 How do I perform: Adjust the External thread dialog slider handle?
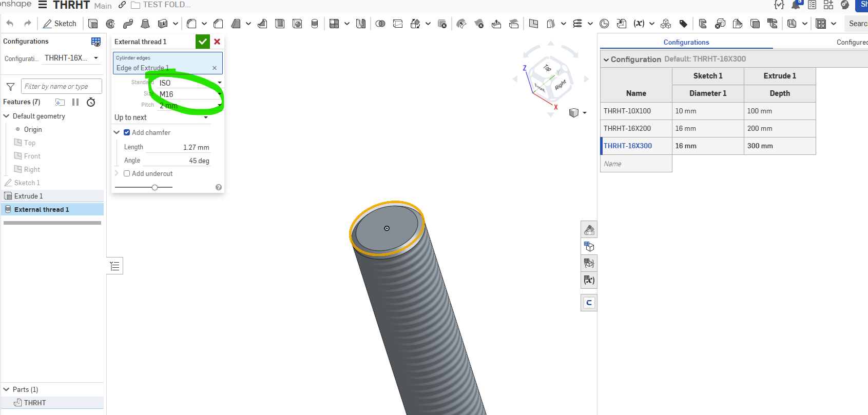155,187
